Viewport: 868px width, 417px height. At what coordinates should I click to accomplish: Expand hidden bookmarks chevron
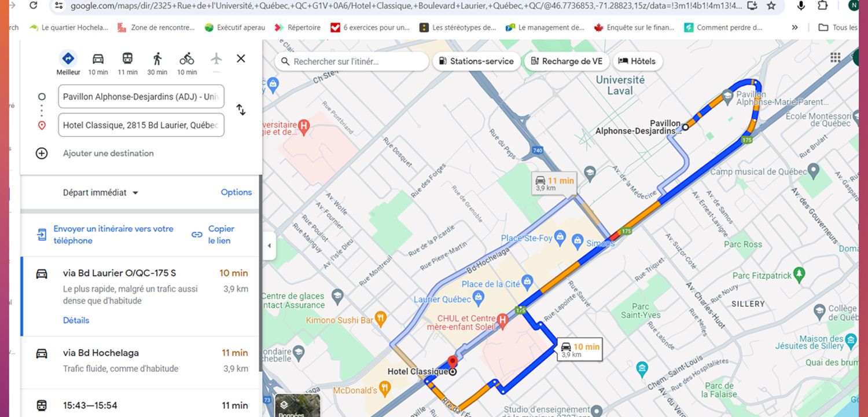click(795, 27)
